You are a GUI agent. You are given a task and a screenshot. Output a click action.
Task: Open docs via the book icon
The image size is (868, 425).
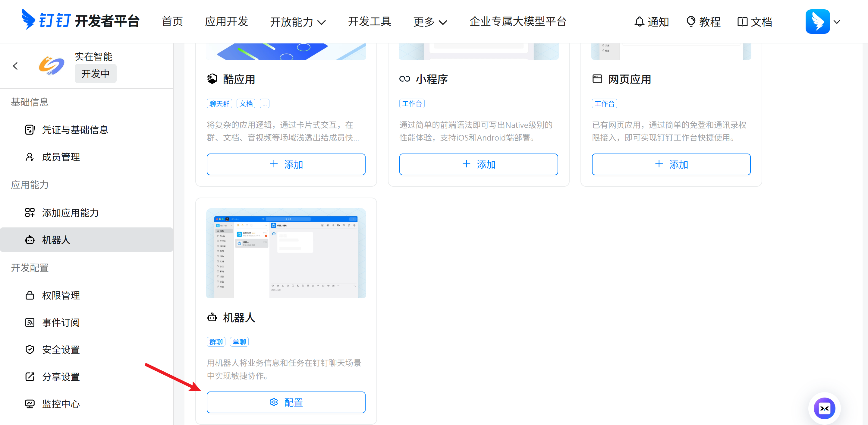click(742, 22)
